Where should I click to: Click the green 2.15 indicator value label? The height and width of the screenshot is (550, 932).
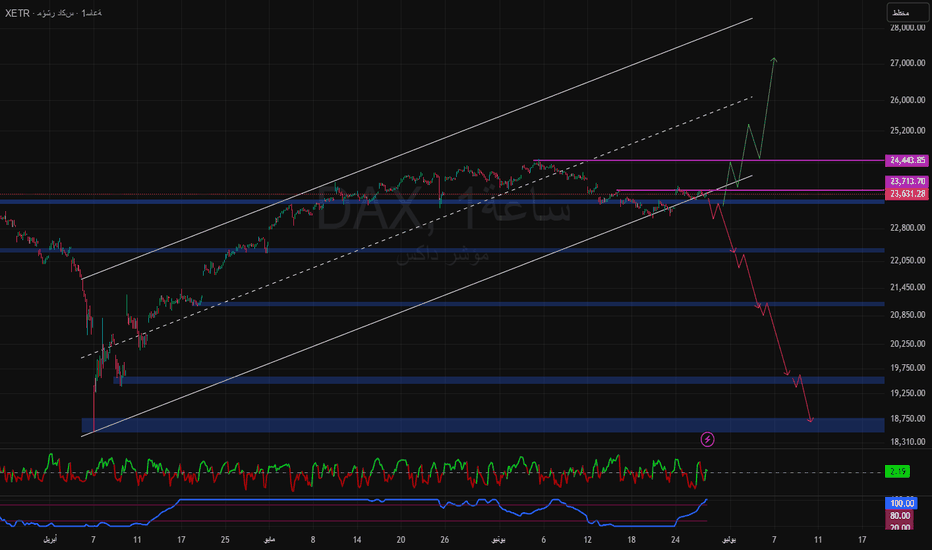click(x=898, y=472)
